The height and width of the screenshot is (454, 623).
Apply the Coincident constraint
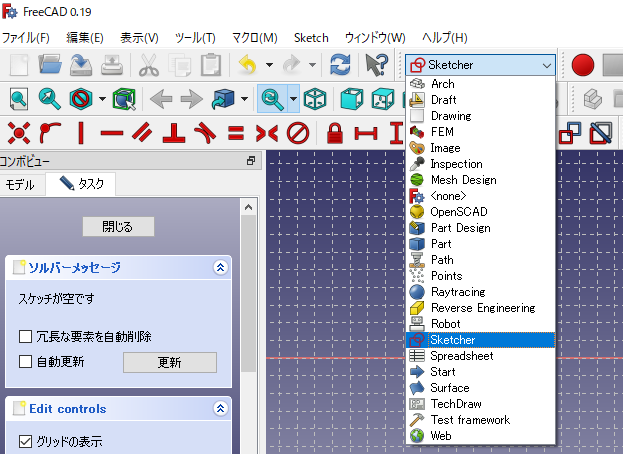19,133
